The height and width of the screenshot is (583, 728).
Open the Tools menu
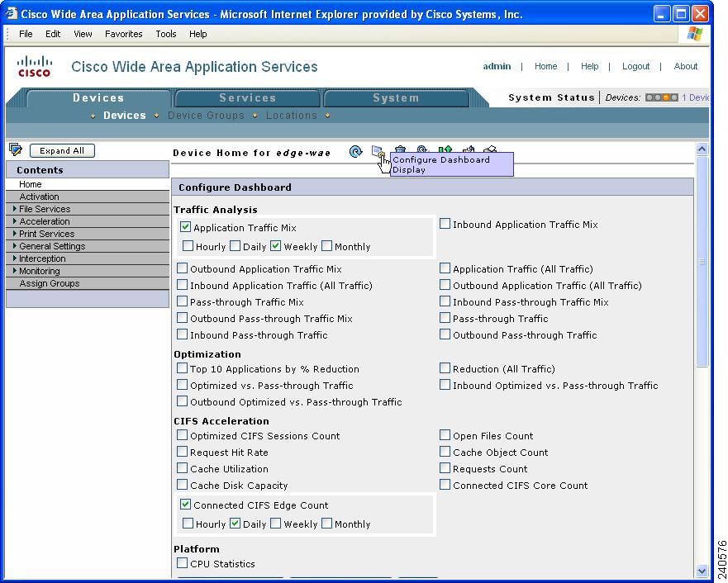[166, 34]
